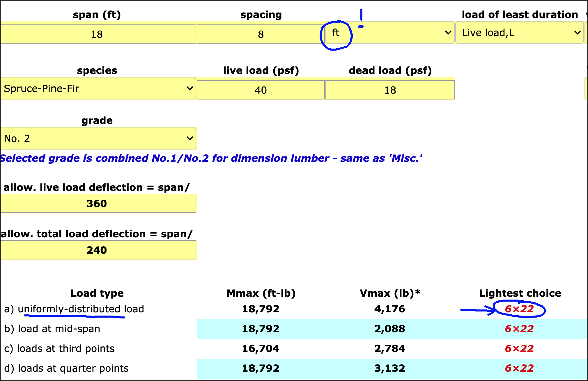Click the Vmax value 4,176
588x381 pixels.
pyautogui.click(x=389, y=309)
